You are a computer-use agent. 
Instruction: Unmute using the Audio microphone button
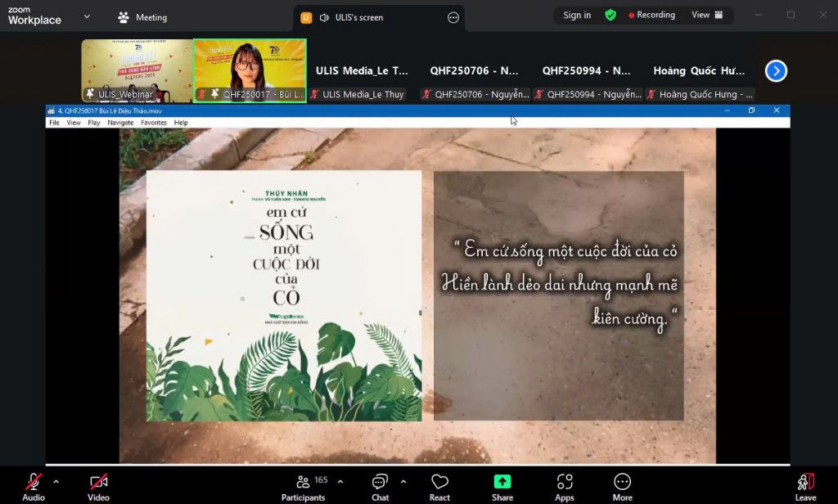tap(33, 486)
